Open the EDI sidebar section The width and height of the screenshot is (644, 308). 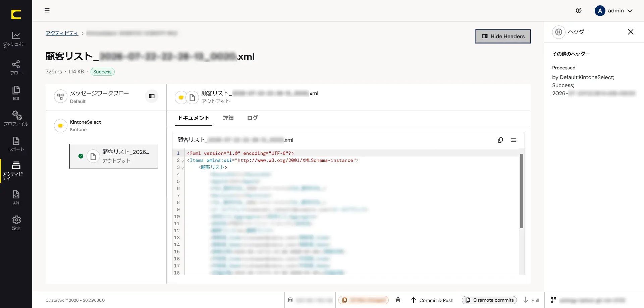(x=16, y=93)
